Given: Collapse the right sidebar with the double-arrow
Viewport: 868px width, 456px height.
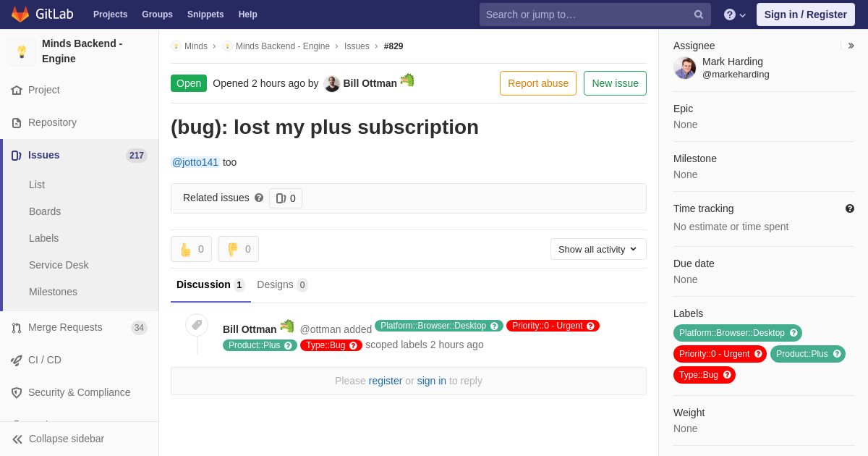Looking at the screenshot, I should coord(851,46).
